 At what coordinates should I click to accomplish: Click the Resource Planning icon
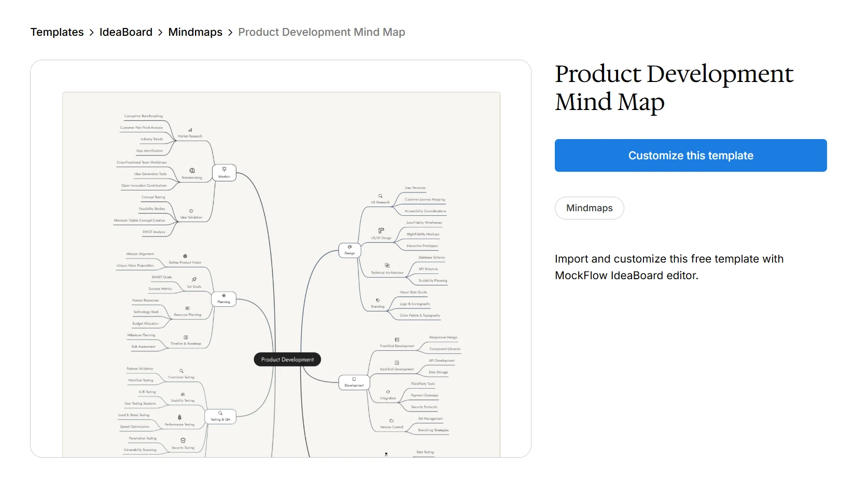(188, 308)
